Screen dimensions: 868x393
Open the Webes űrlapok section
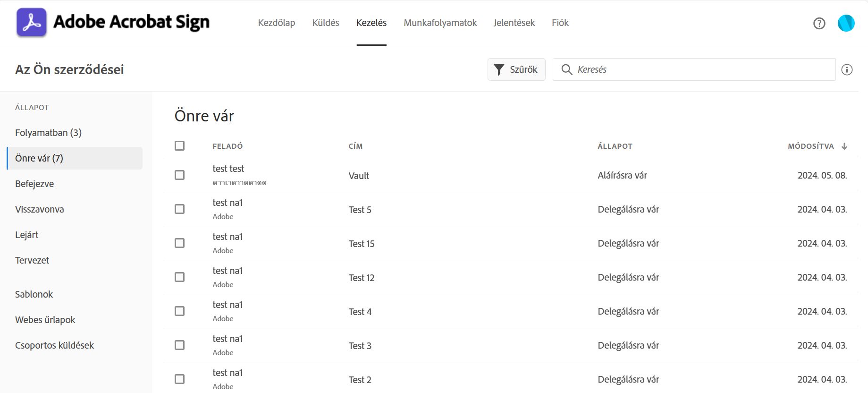click(x=45, y=320)
